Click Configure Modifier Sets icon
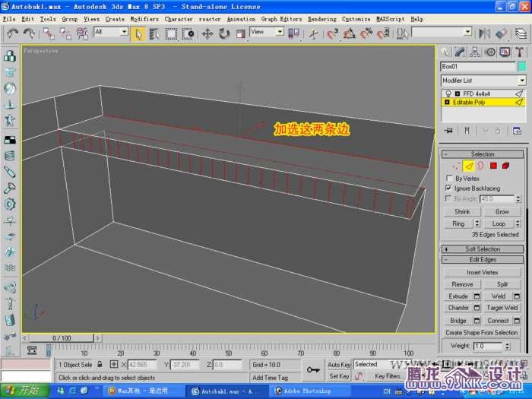Image resolution: width=532 pixels, height=399 pixels. click(517, 131)
